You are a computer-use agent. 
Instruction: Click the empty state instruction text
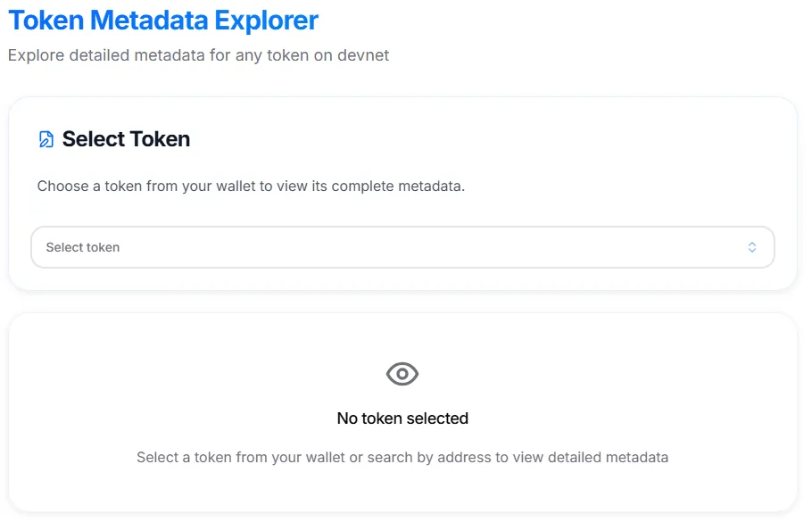(402, 457)
